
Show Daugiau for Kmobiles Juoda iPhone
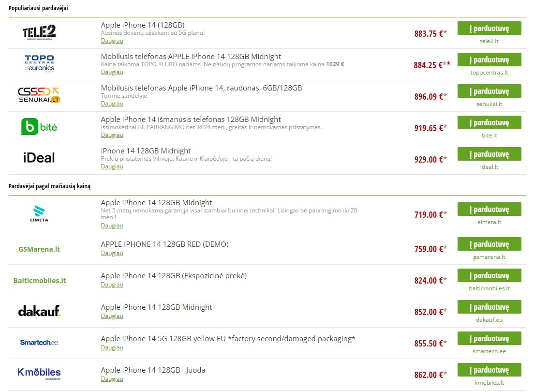coord(112,379)
